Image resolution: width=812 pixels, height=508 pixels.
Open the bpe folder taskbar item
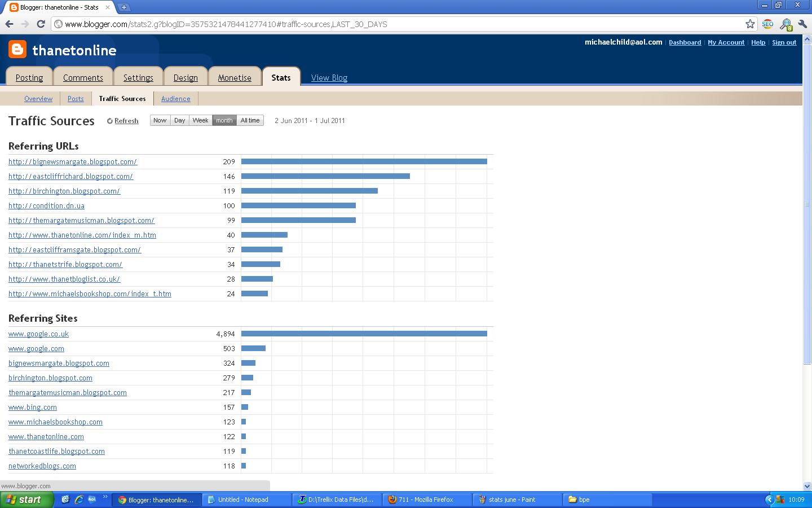(x=607, y=500)
